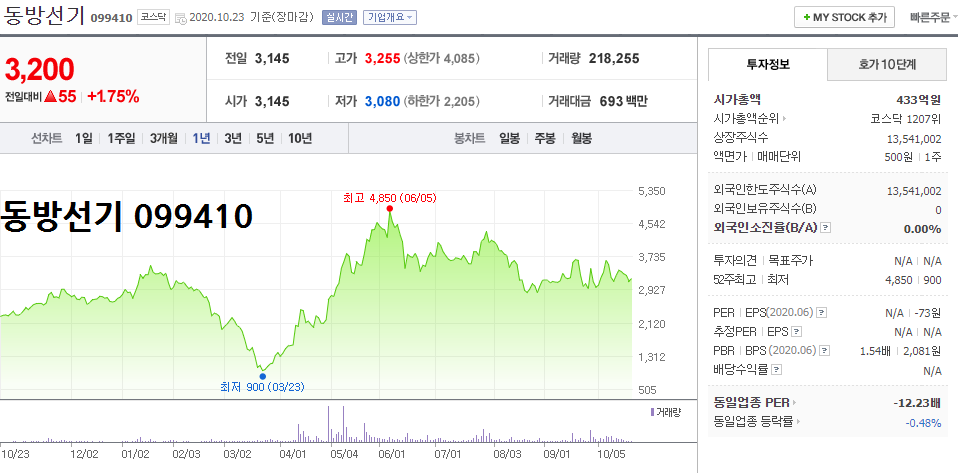The height and width of the screenshot is (473, 960).
Task: Click the 동방선기 stock name heading
Action: [43, 17]
